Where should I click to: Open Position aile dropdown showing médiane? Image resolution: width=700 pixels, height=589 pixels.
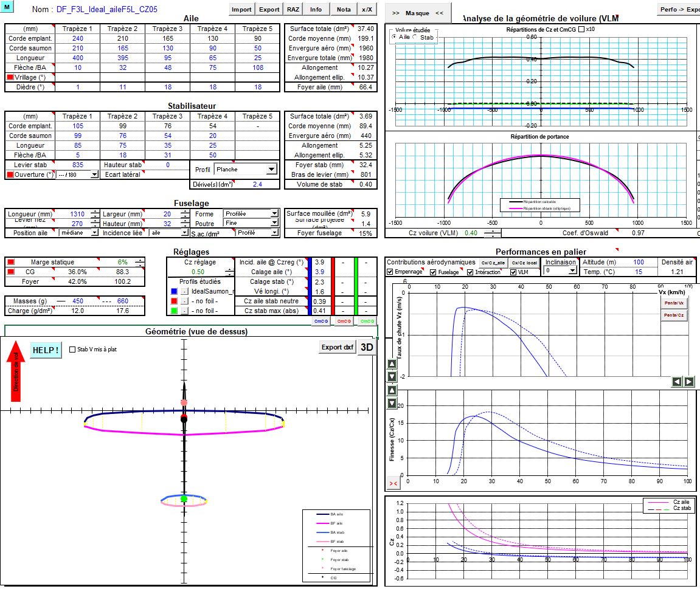tap(94, 232)
